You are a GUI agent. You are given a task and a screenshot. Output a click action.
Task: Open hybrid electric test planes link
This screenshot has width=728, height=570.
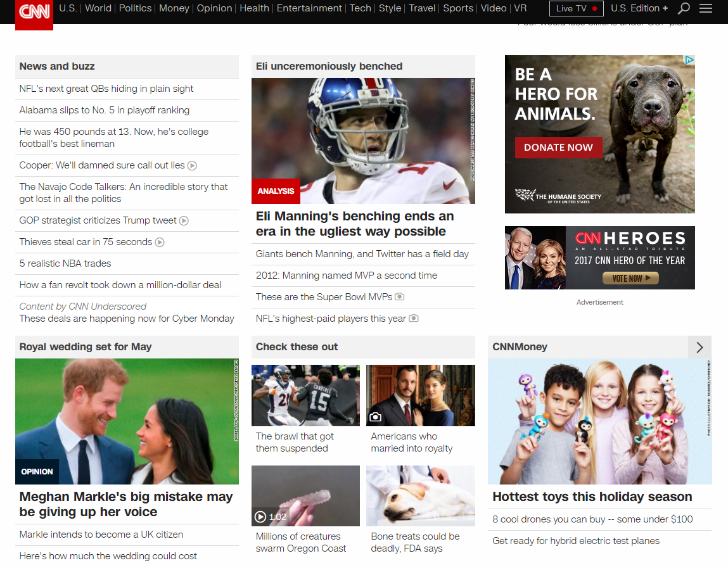point(576,541)
